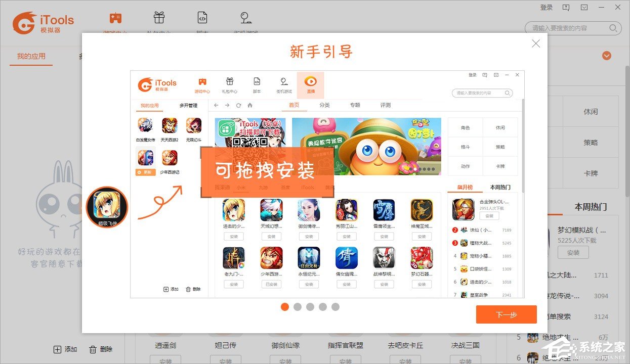Image resolution: width=630 pixels, height=364 pixels.
Task: Switch to the 本周热门 tab in main window
Action: coord(591,207)
